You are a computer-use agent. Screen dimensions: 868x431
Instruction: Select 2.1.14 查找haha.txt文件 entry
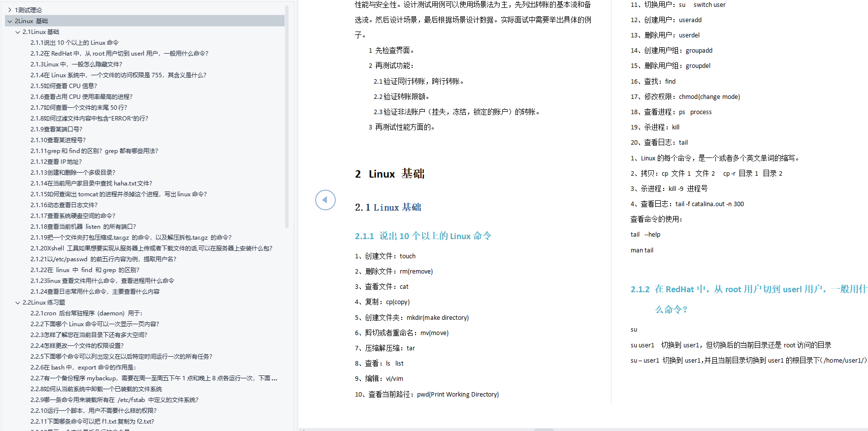pos(91,183)
